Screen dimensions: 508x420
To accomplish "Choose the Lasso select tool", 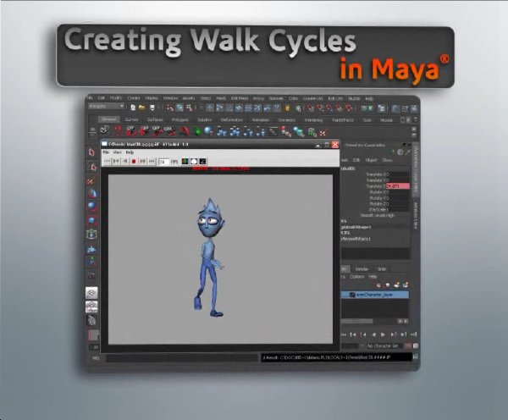I will click(92, 167).
